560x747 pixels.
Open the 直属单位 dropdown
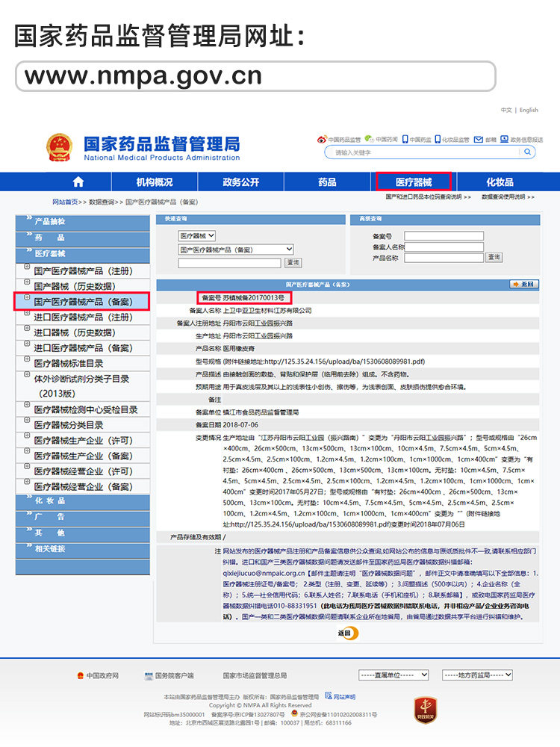pos(393,675)
